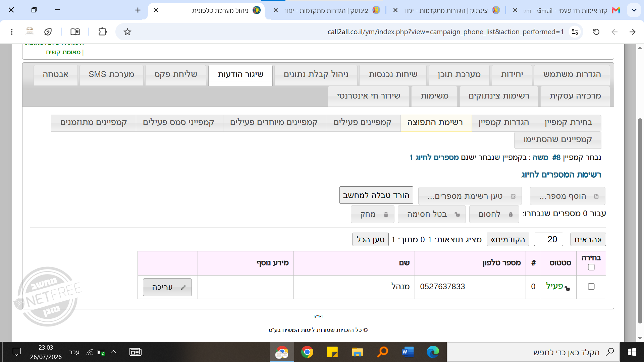Viewport: 644px width, 362px height.
Task: Open Sticky Notes from the taskbar
Action: point(332,352)
